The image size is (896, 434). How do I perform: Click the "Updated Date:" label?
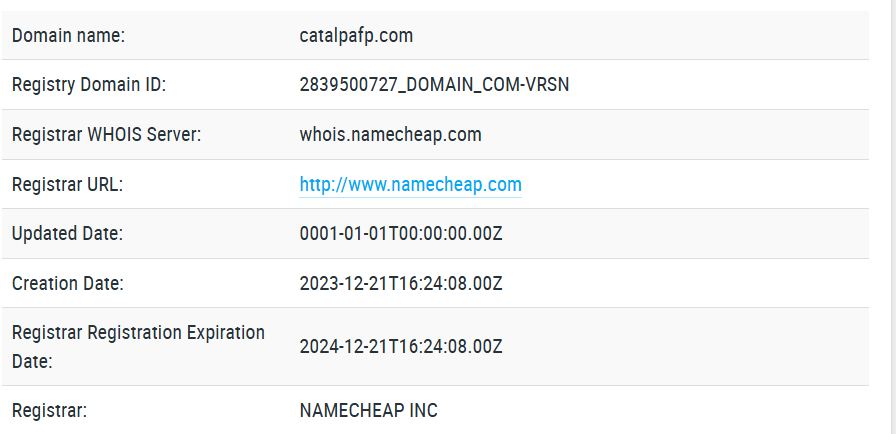pos(67,234)
